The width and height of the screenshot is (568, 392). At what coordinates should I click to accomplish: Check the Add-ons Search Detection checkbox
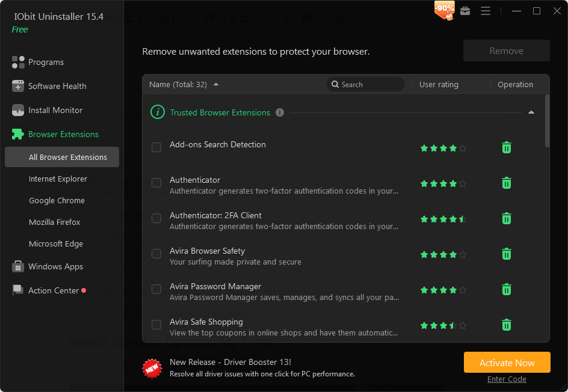[156, 147]
